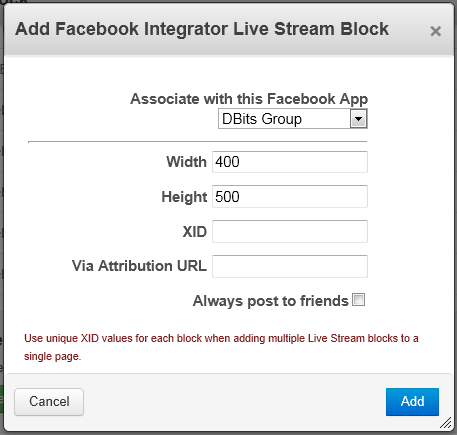457x435 pixels.
Task: Click into the empty XID field
Action: click(x=290, y=231)
